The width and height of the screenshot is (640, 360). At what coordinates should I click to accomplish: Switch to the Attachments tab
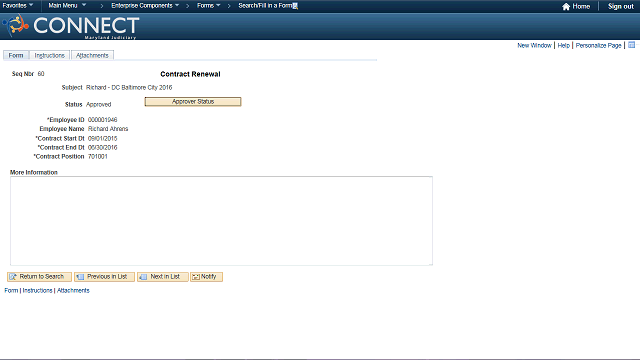92,55
